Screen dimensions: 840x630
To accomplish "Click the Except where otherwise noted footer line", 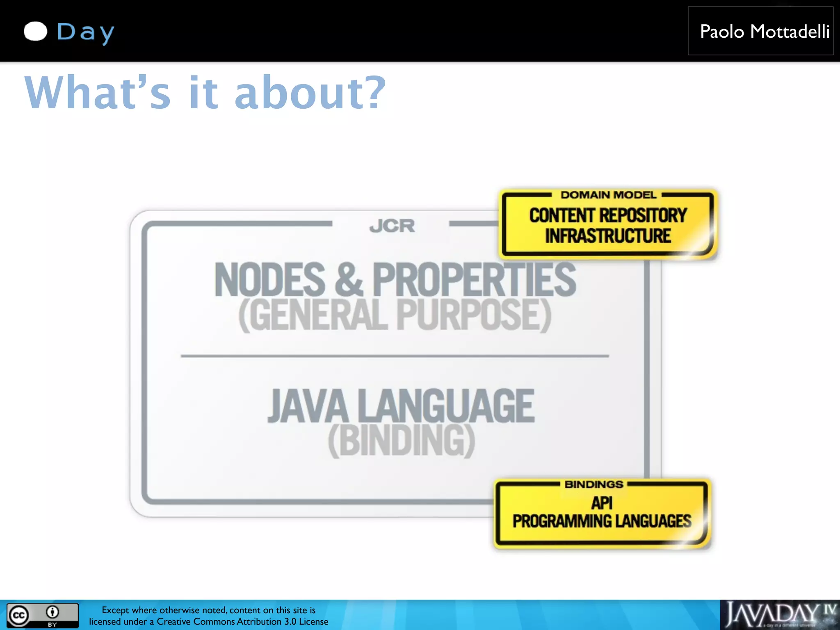I will point(208,610).
